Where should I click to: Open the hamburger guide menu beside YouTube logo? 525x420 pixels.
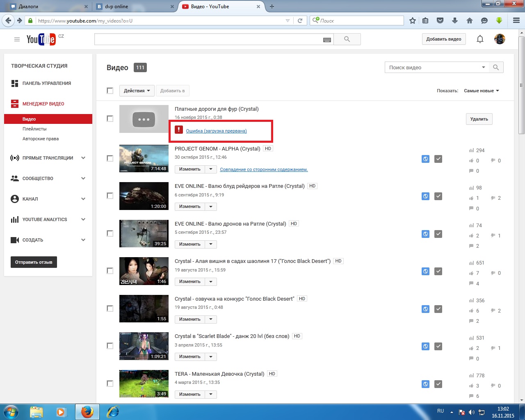tap(17, 39)
